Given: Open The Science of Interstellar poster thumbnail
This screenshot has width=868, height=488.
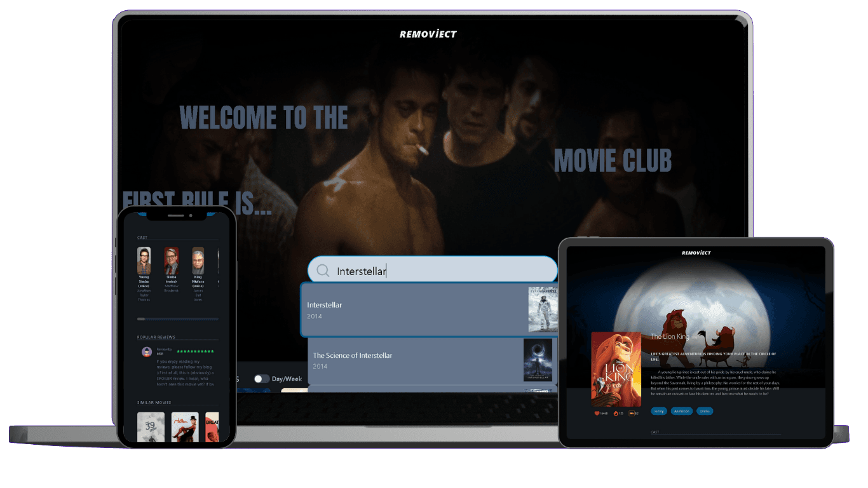Looking at the screenshot, I should pyautogui.click(x=538, y=360).
